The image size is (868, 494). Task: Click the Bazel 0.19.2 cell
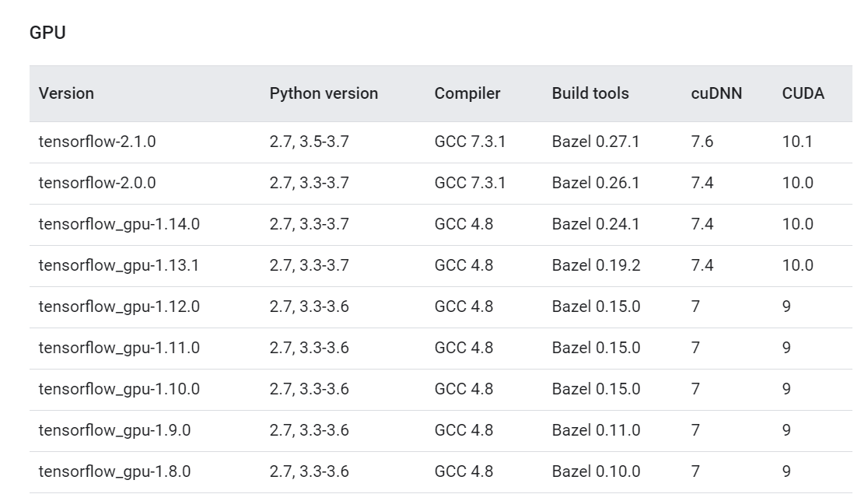pos(596,265)
